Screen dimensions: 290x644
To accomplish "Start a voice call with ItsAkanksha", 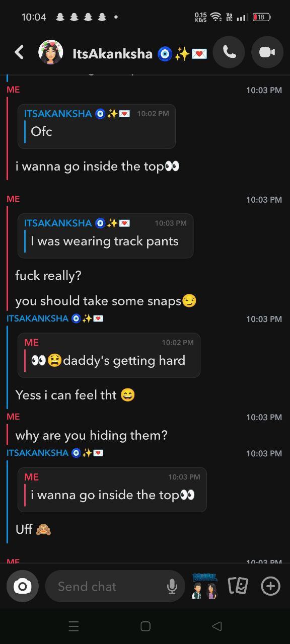I will (x=229, y=52).
